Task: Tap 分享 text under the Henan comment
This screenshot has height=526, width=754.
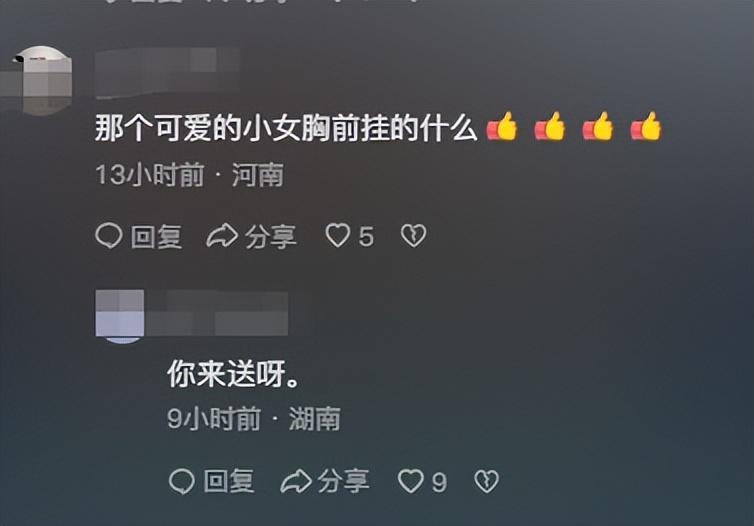Action: pyautogui.click(x=271, y=237)
